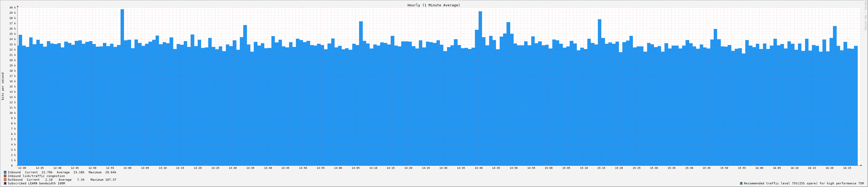This screenshot has height=187, width=868.
Task: Click the Y-axis upward arrow tip
Action: tap(18, 6)
